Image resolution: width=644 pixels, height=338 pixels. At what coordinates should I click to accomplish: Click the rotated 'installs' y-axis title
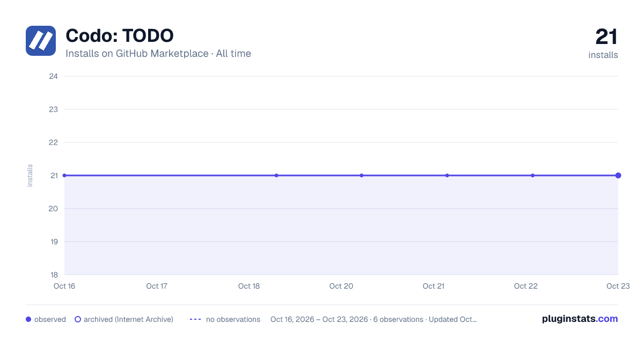(30, 175)
